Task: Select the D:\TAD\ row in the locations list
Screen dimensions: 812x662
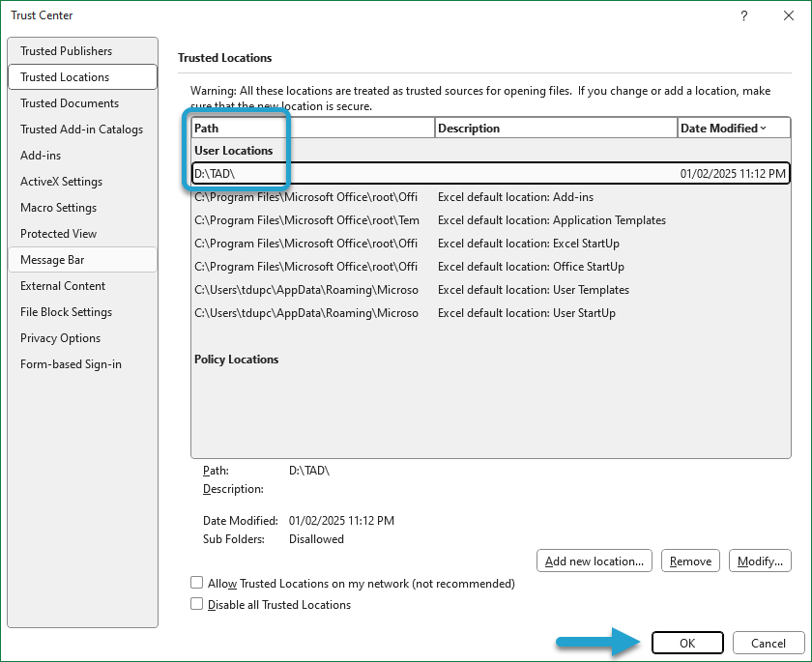Action: coord(491,173)
